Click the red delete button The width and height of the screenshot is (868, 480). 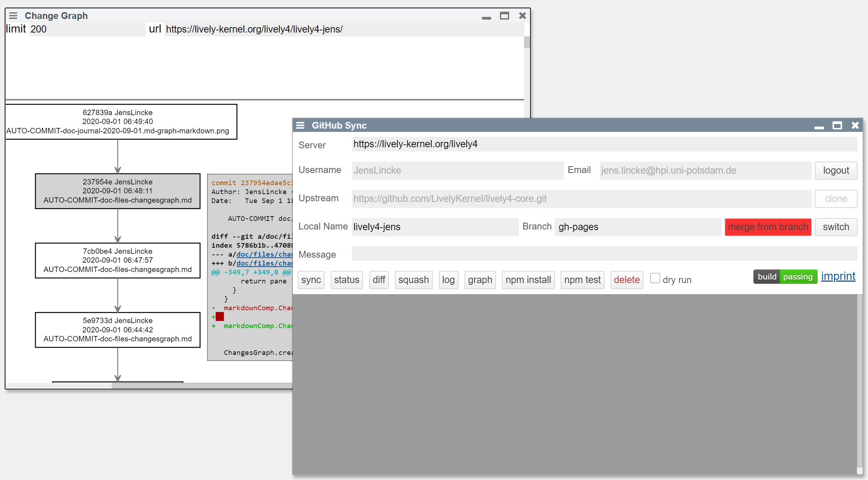coord(626,280)
